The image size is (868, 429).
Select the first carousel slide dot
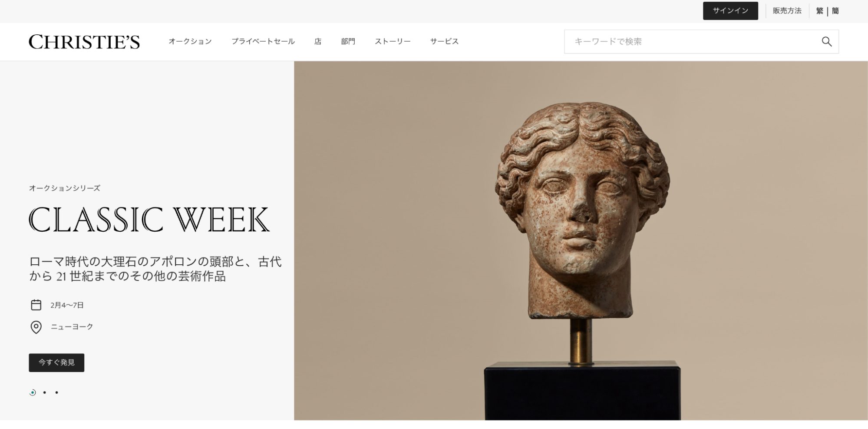click(33, 392)
